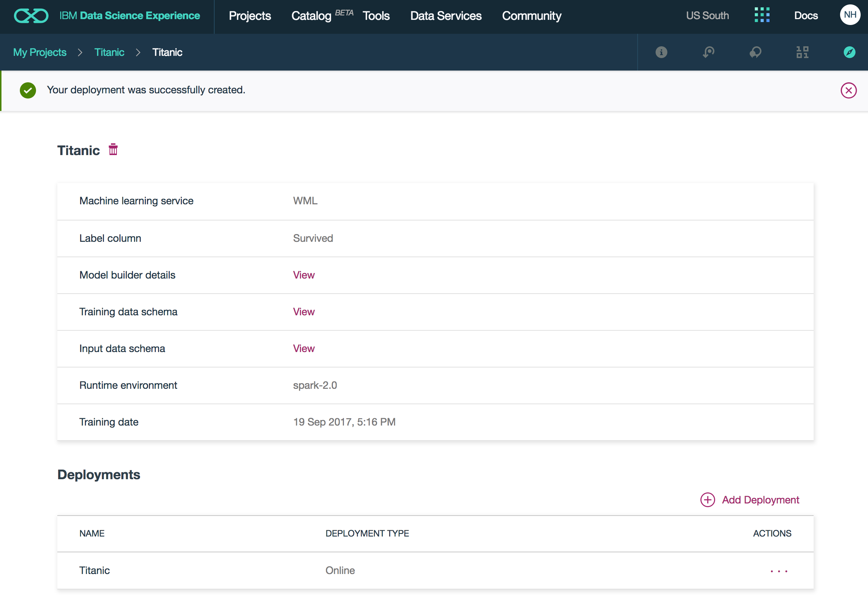Click the find data search-arrow icon
868x599 pixels.
point(708,52)
